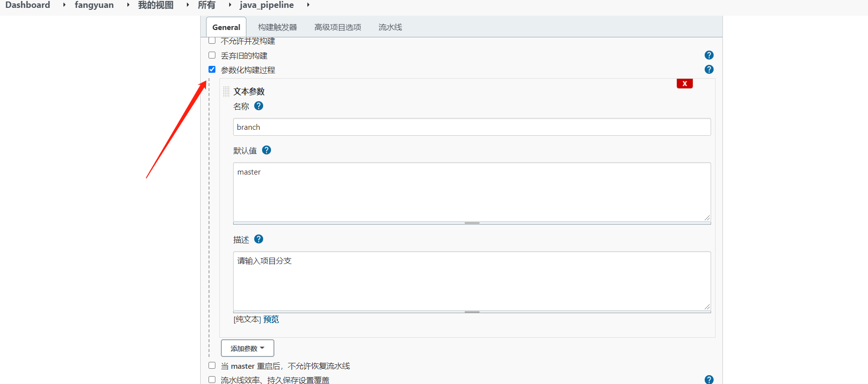The image size is (868, 384).
Task: Open help for 流水线效率 setting
Action: (x=709, y=379)
